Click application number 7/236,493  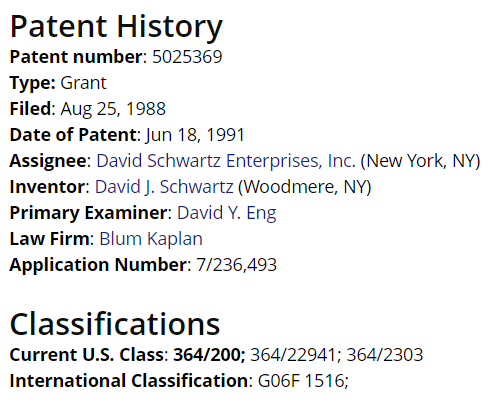(x=237, y=265)
